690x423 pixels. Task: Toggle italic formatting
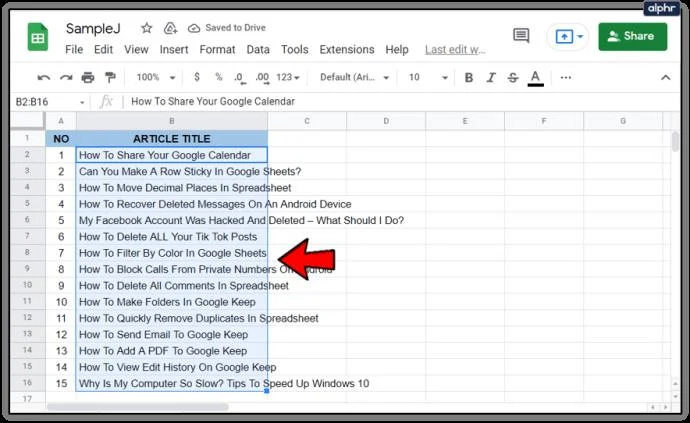(491, 77)
